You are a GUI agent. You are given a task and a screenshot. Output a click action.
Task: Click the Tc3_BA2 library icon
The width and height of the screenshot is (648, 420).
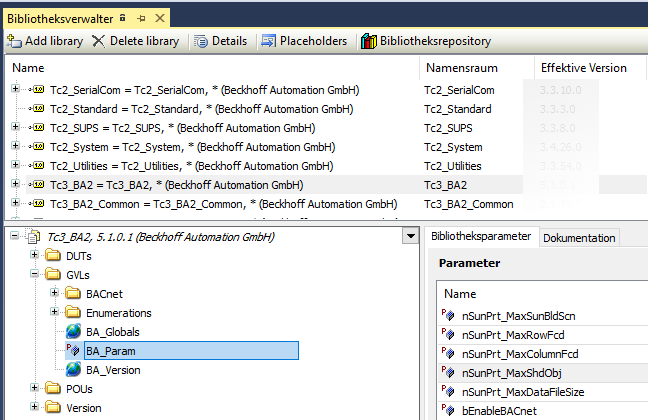click(37, 184)
